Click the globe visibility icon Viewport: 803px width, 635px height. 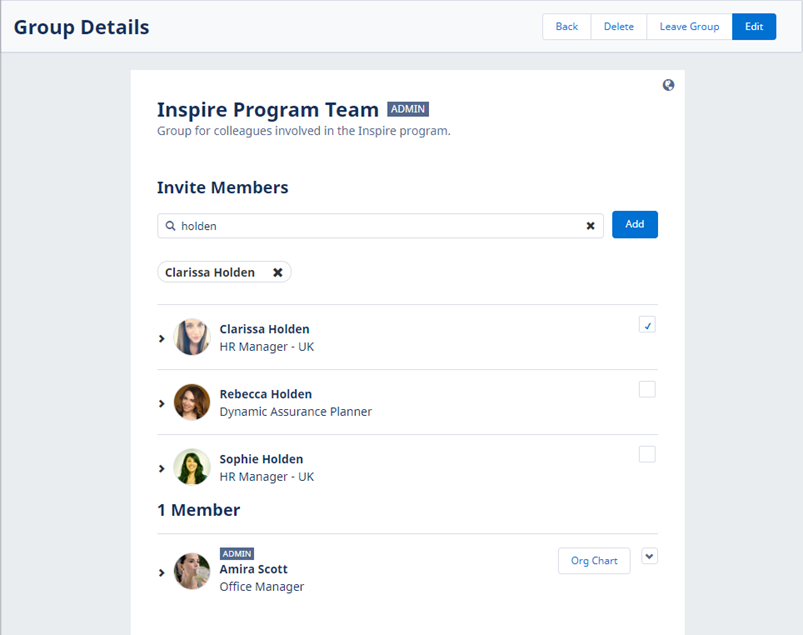668,85
